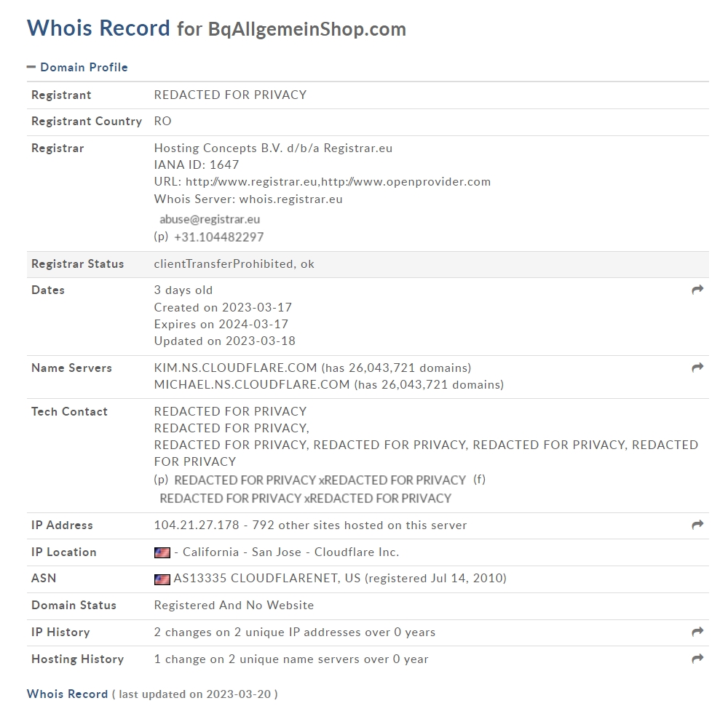
Task: Collapse the Domain Profile section via minus icon
Action: pyautogui.click(x=31, y=67)
